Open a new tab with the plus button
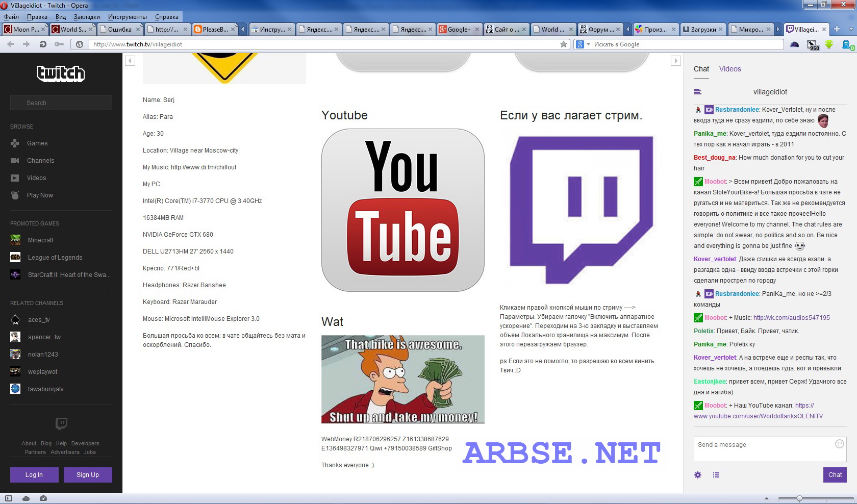The height and width of the screenshot is (504, 857). pos(837,29)
